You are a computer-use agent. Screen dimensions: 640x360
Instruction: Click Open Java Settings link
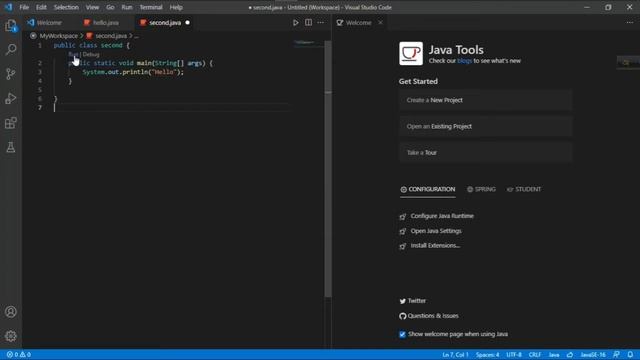(x=436, y=231)
